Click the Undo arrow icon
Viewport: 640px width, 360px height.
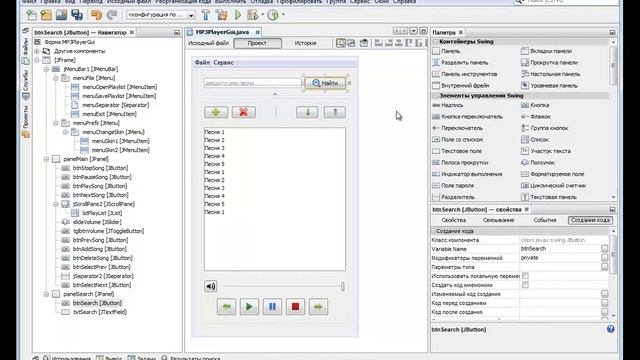click(x=96, y=15)
